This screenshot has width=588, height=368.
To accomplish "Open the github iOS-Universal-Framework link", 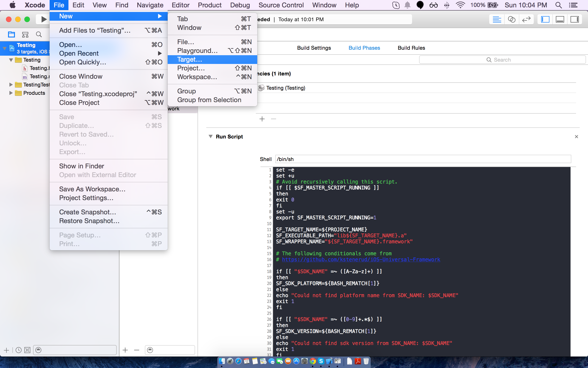I will coord(361,259).
